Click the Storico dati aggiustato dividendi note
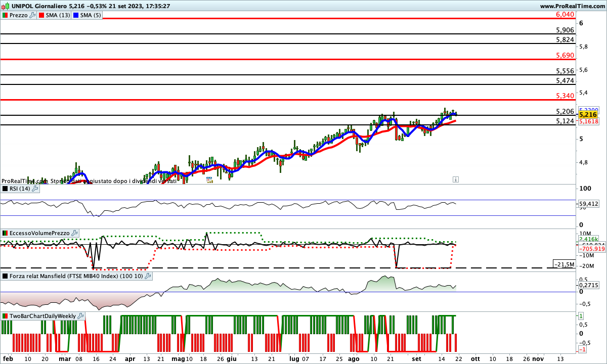This screenshot has width=607, height=364. click(114, 181)
